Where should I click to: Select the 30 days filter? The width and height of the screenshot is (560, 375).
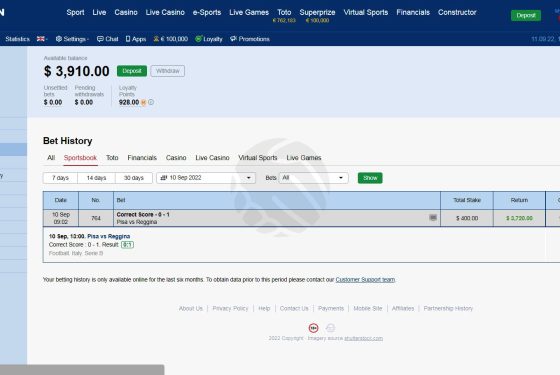click(x=134, y=178)
